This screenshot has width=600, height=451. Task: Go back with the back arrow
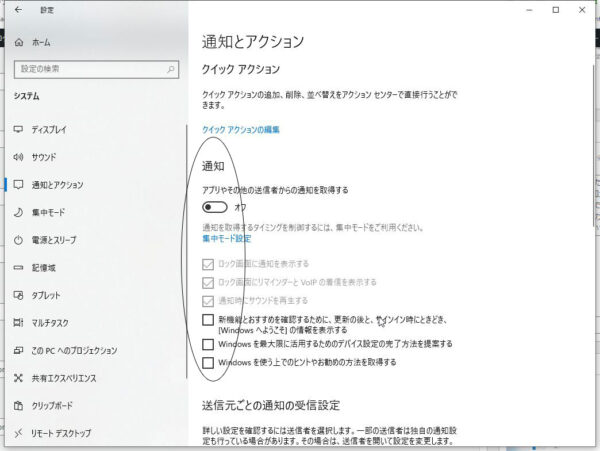18,10
